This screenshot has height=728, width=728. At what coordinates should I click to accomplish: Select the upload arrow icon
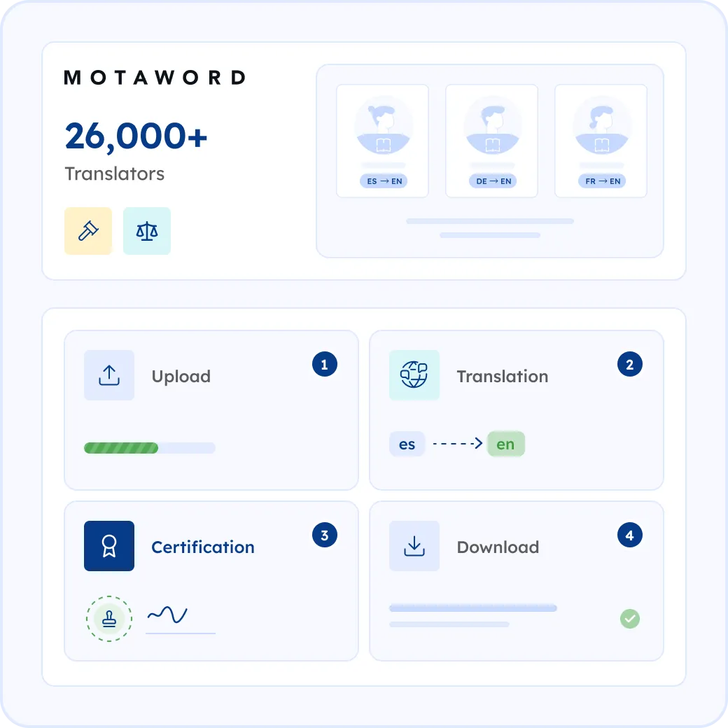[109, 375]
